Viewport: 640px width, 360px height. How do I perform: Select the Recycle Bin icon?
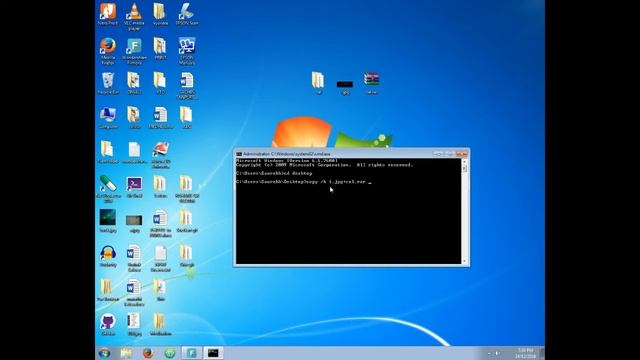[x=108, y=83]
